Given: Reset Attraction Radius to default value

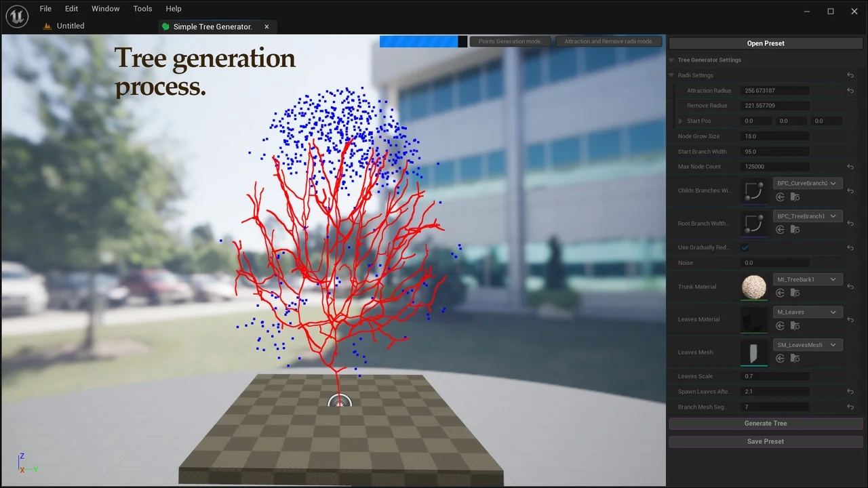Looking at the screenshot, I should [850, 91].
